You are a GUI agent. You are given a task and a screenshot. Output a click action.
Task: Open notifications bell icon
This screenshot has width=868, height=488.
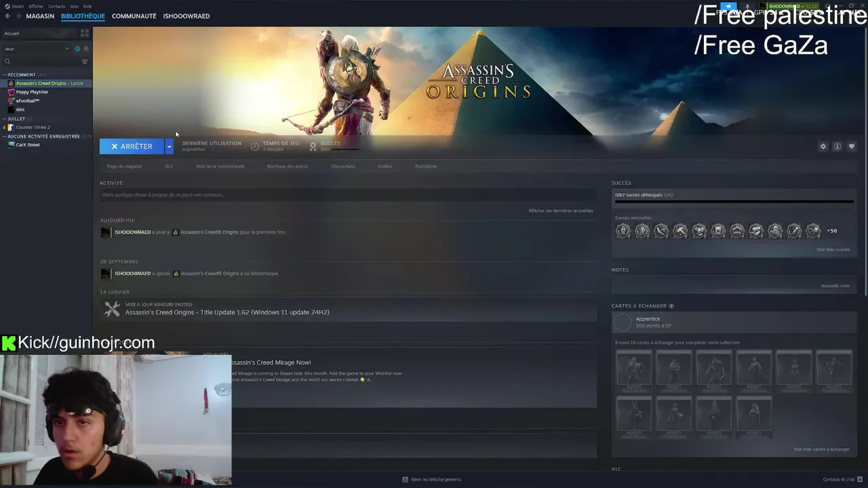pyautogui.click(x=748, y=7)
